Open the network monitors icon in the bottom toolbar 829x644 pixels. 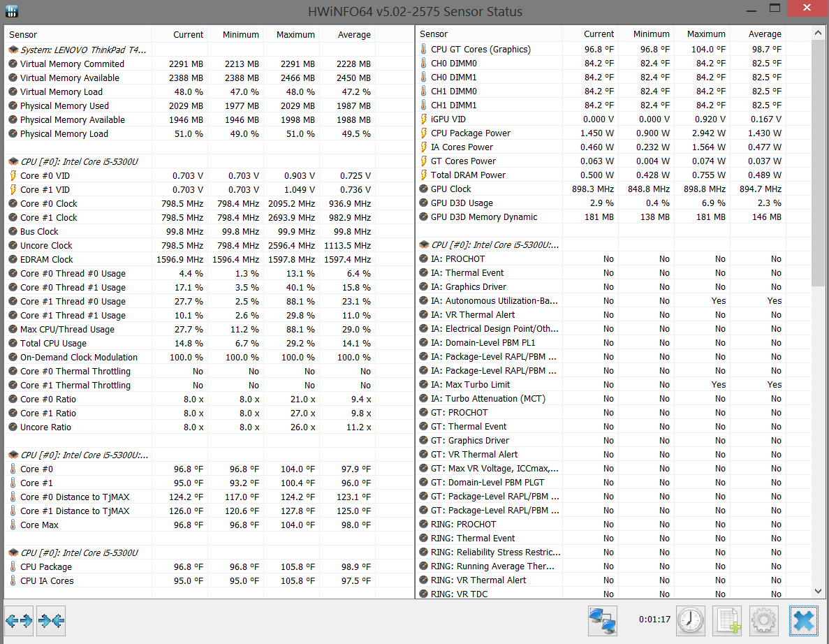point(603,621)
